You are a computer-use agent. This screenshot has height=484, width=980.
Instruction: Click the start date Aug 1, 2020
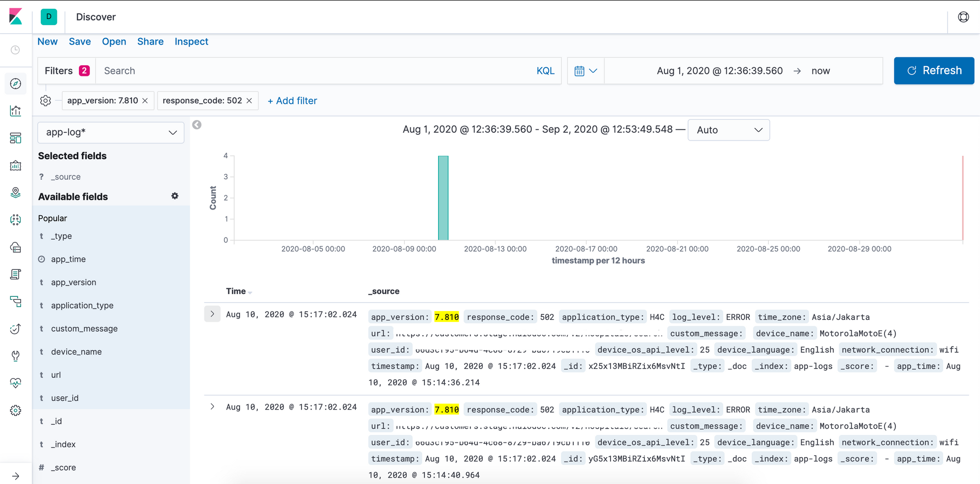coord(720,71)
